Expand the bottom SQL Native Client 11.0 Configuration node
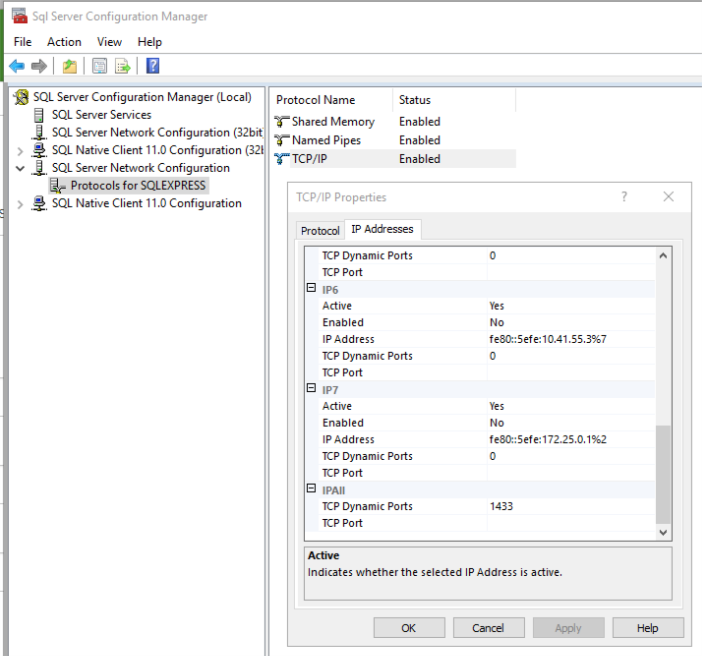Screen dimensions: 702x656 (20, 204)
